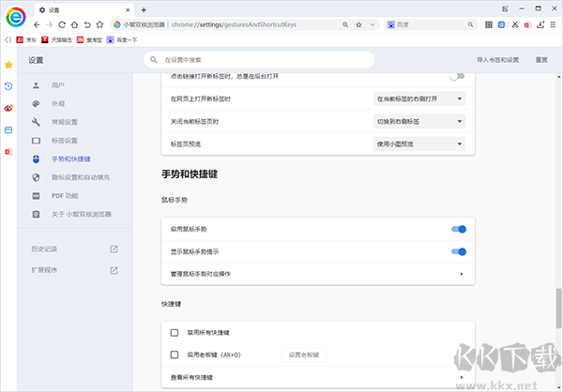Go to home page via house icon
This screenshot has width=563, height=392.
click(x=81, y=24)
